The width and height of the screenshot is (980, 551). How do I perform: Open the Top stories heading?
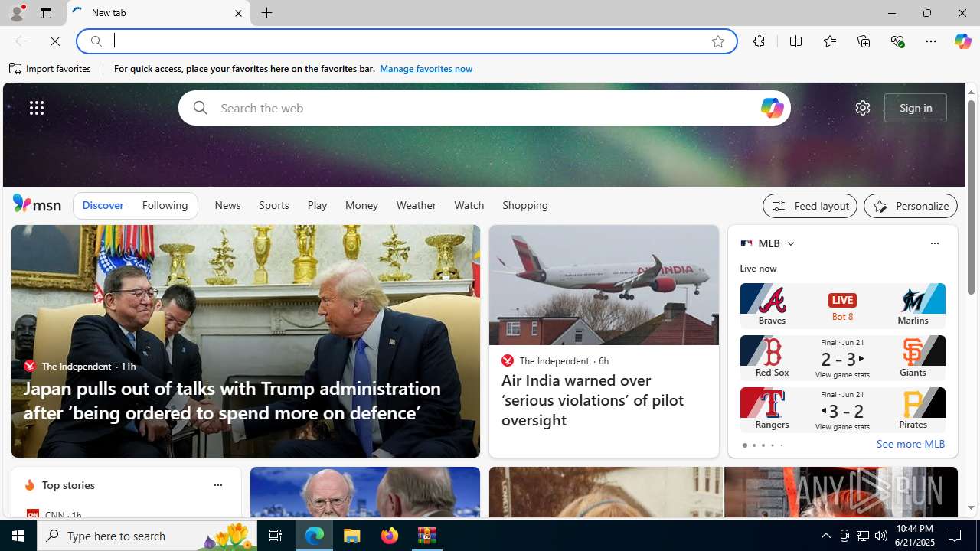68,485
